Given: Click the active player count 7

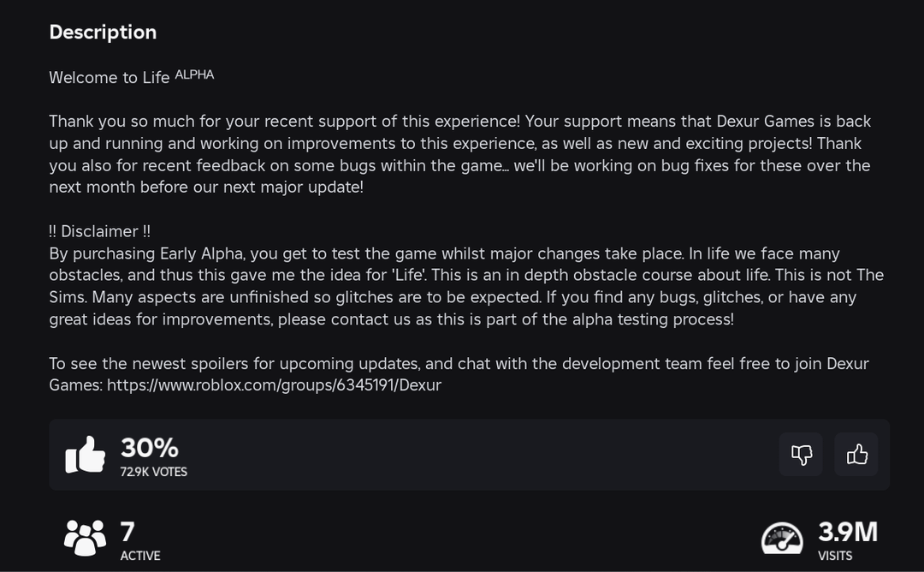Looking at the screenshot, I should click(127, 532).
